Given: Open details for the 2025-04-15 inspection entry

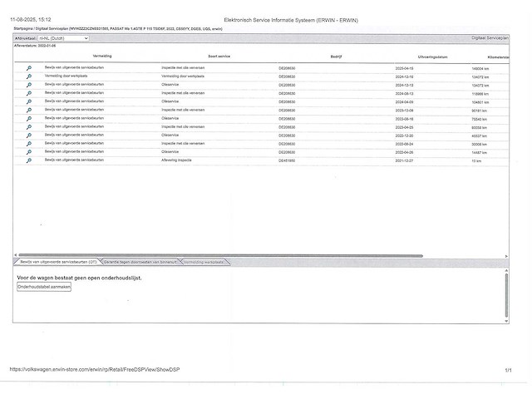Looking at the screenshot, I should [29, 68].
